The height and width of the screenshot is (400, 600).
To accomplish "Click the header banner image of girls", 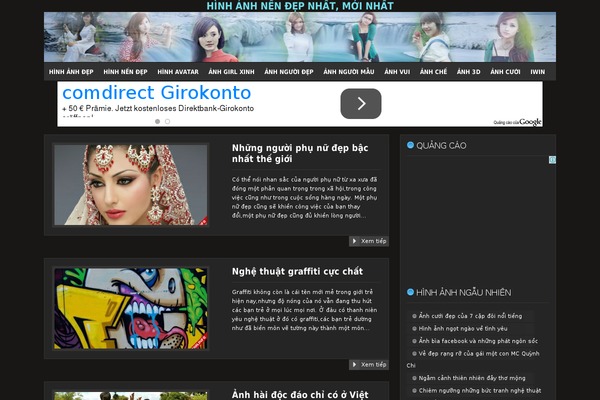I will (300, 37).
